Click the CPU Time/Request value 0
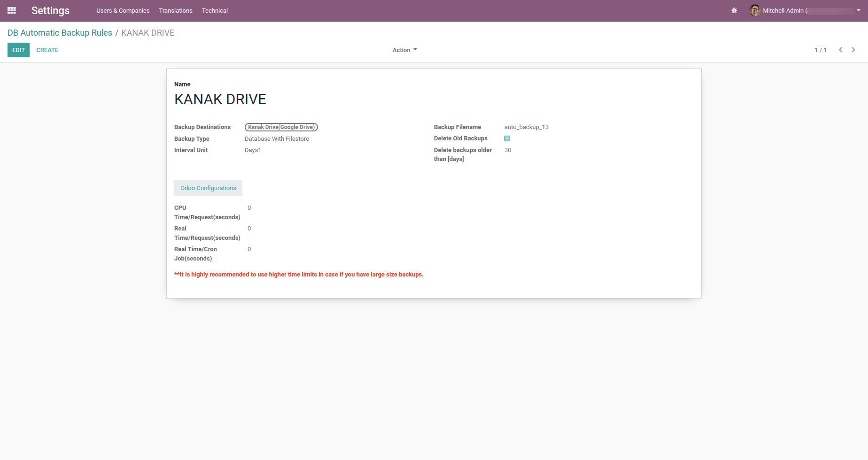 249,208
